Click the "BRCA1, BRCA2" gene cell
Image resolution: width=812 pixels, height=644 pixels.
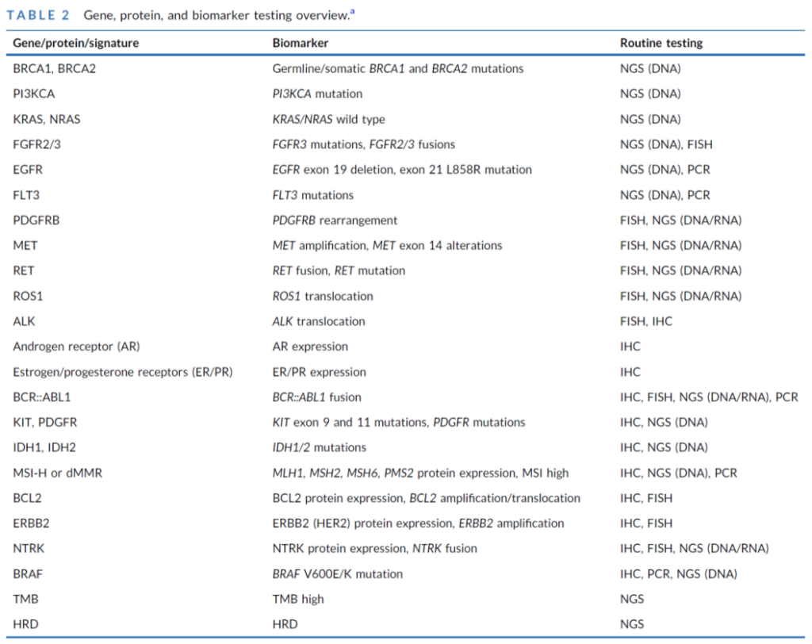54,69
